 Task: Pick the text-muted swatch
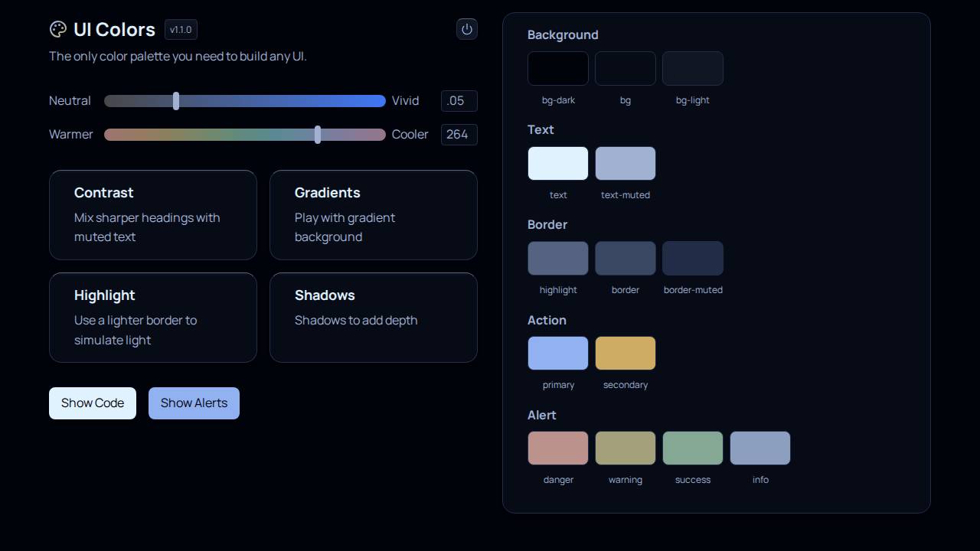point(625,163)
